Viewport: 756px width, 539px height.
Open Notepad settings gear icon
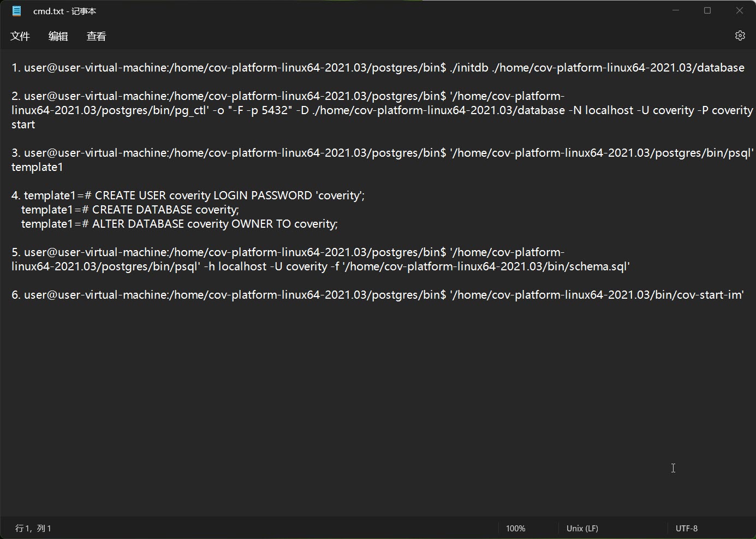click(740, 35)
